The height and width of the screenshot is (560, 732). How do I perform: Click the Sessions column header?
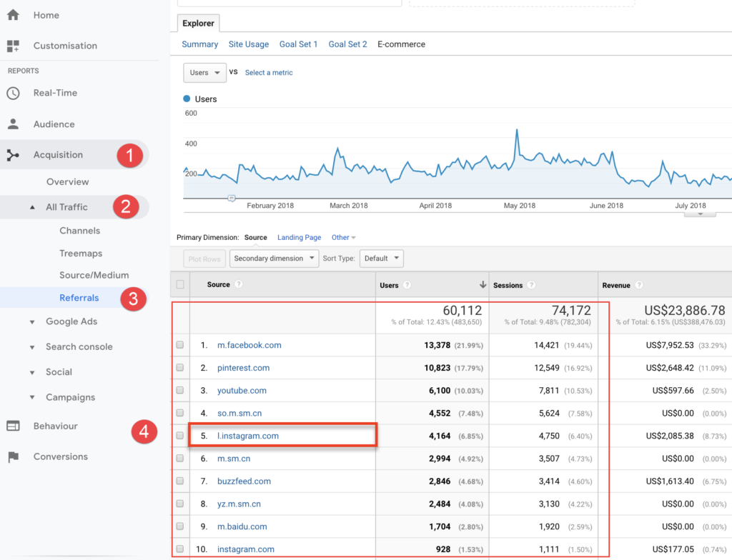click(x=508, y=285)
